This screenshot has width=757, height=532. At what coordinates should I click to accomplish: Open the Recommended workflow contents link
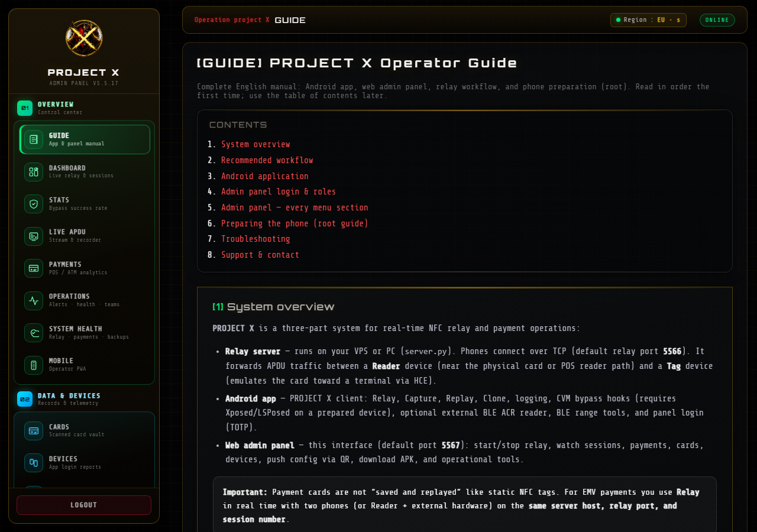tap(267, 160)
